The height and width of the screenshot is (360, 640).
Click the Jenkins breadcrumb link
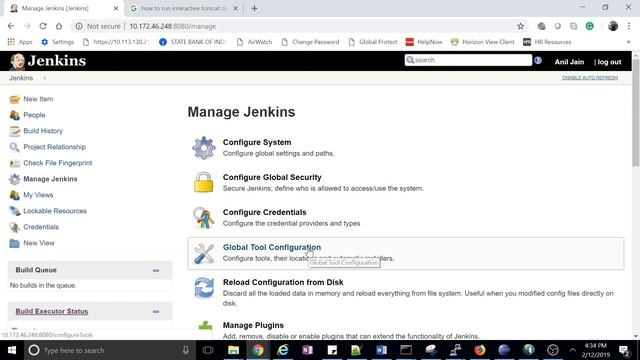pos(21,78)
